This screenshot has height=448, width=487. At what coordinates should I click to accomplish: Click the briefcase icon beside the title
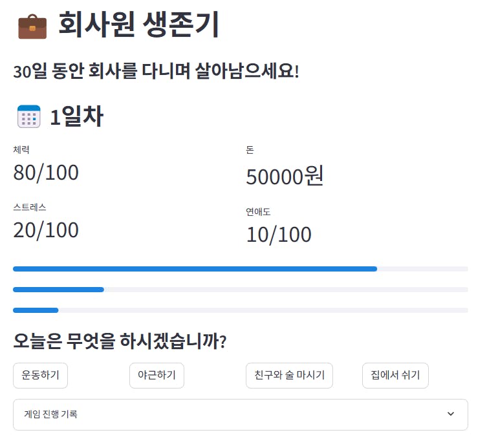point(32,26)
